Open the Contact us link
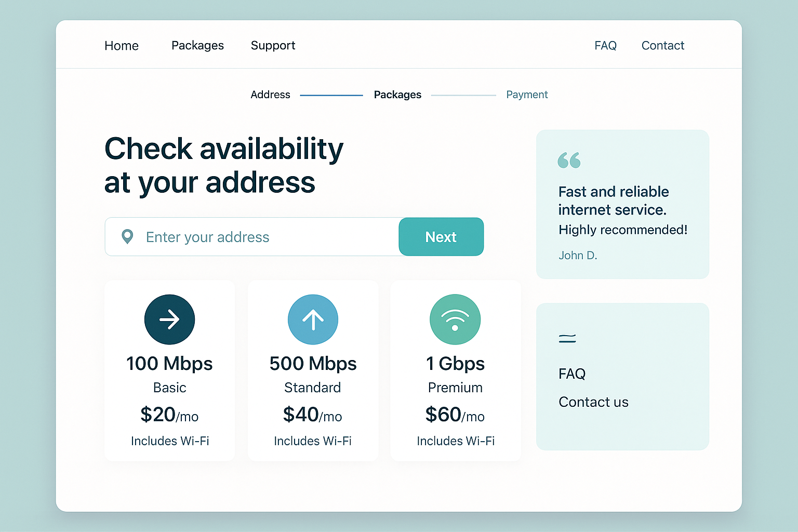This screenshot has width=798, height=532. pos(593,402)
